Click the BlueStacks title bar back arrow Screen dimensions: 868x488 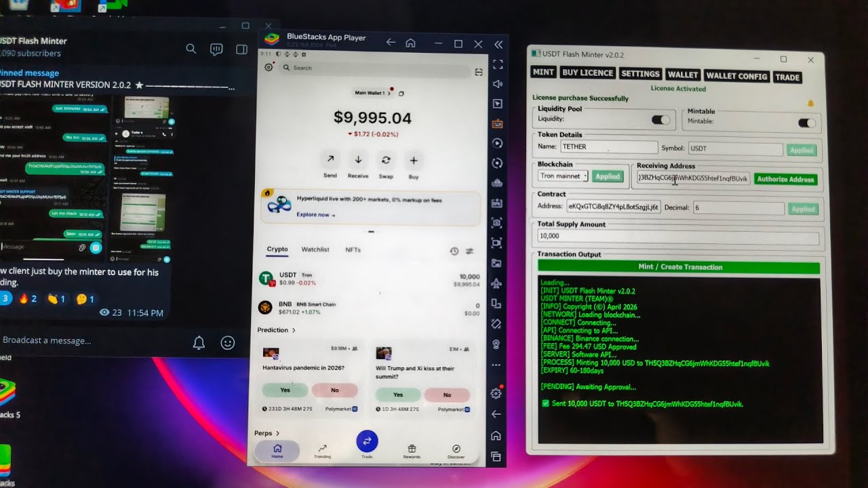pyautogui.click(x=391, y=43)
